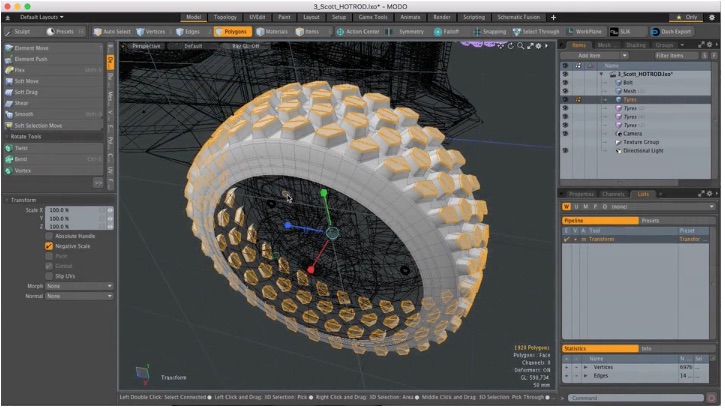This screenshot has height=408, width=725.
Task: Click the Command input field
Action: tap(636, 398)
